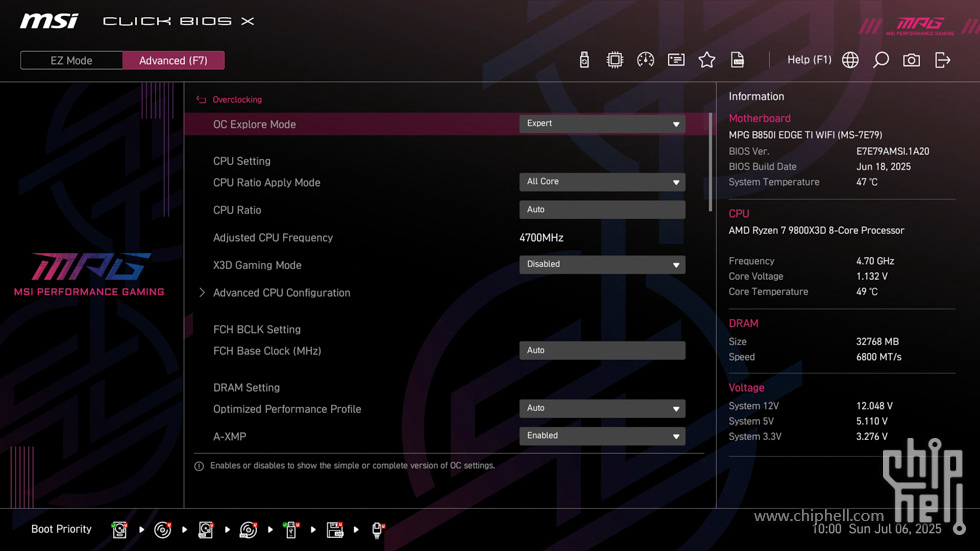Viewport: 980px width, 551px height.
Task: Open the search magnifier icon
Action: (x=881, y=60)
